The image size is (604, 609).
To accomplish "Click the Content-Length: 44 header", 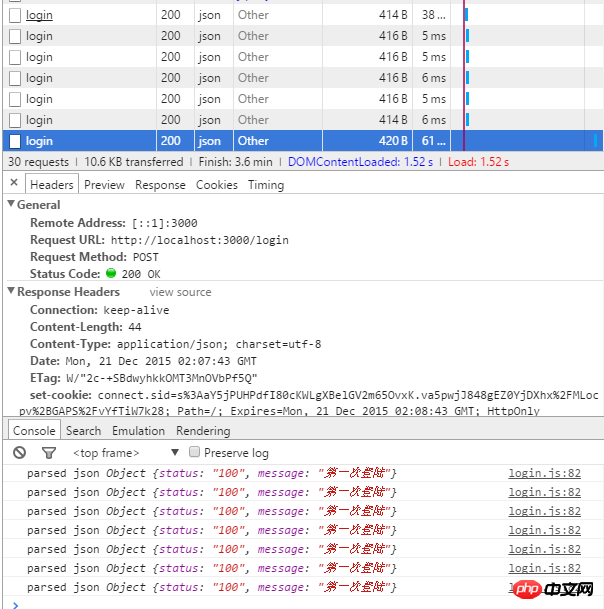I will tap(85, 327).
